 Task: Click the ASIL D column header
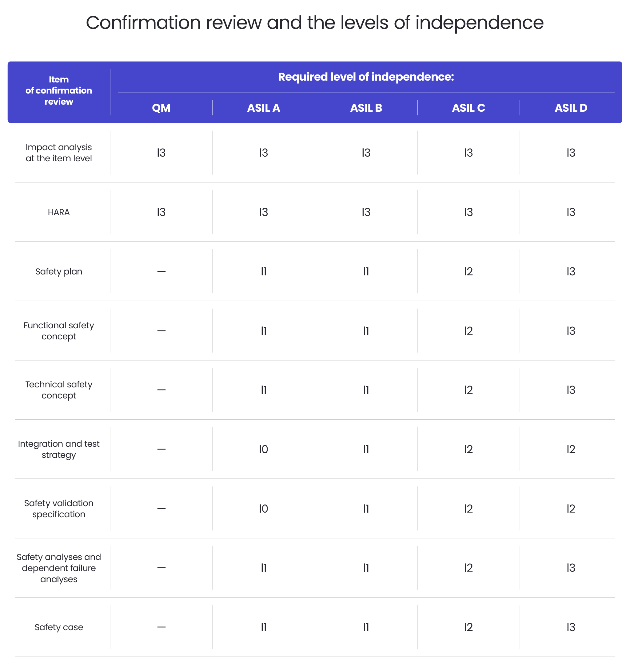(571, 108)
